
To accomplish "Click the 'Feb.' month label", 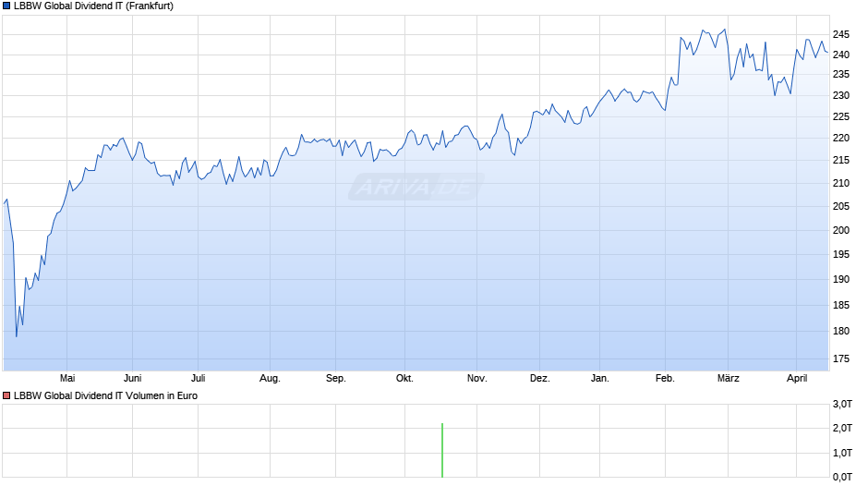I will click(665, 378).
